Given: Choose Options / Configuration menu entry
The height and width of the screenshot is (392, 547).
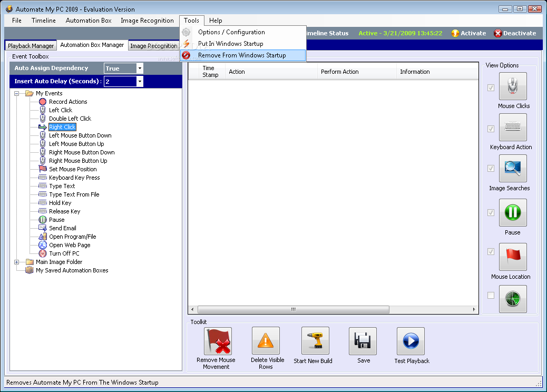Looking at the screenshot, I should click(x=243, y=32).
